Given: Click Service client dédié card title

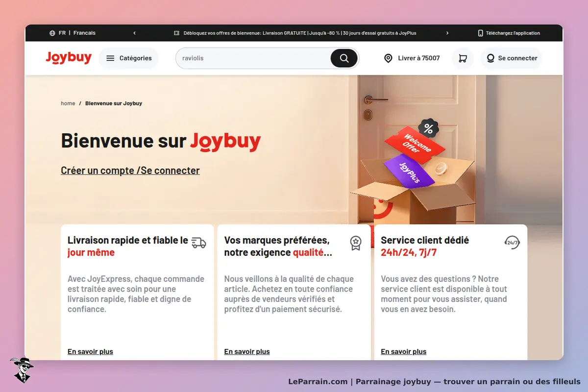Looking at the screenshot, I should pos(425,246).
